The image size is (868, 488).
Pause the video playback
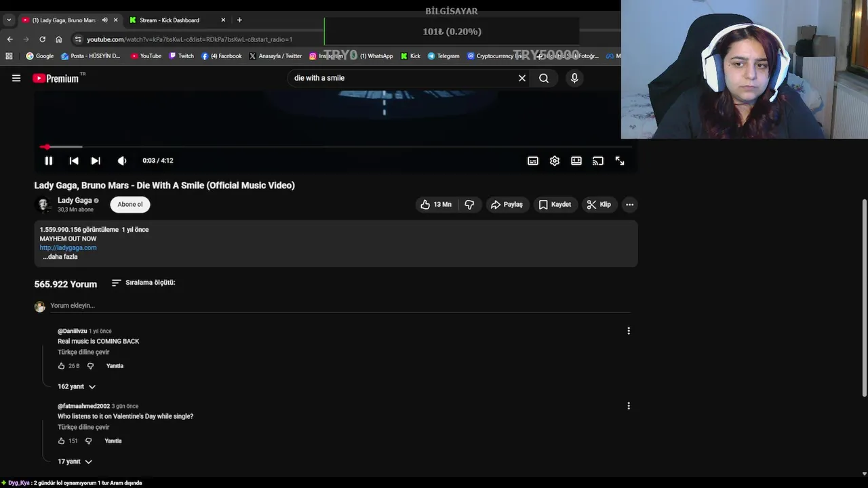pos(49,161)
